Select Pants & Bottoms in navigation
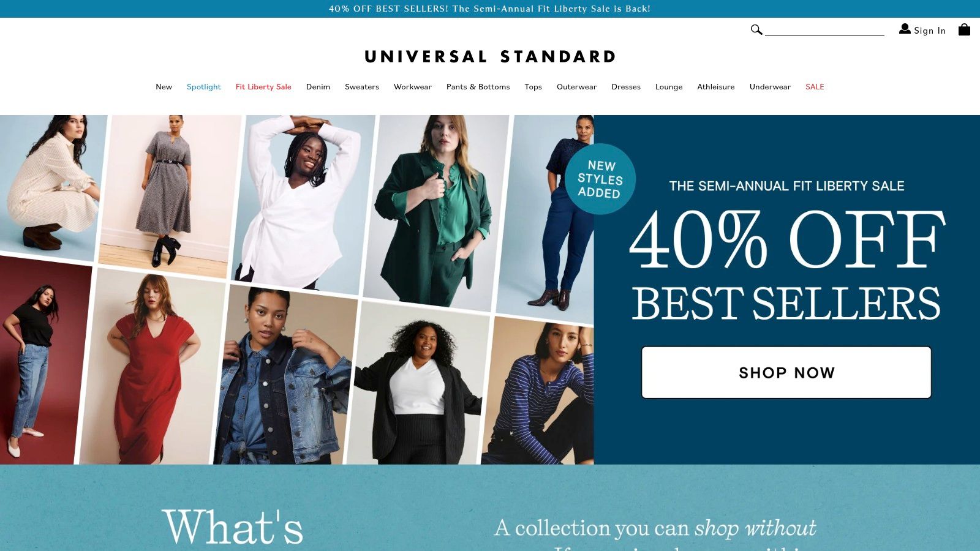Screen dimensions: 980x551 pyautogui.click(x=478, y=87)
